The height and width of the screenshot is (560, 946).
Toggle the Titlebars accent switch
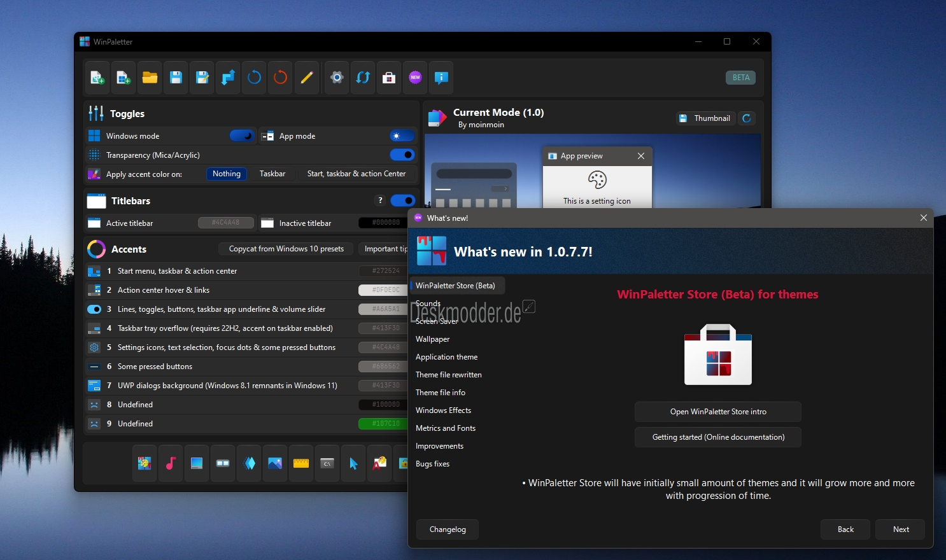pyautogui.click(x=402, y=200)
